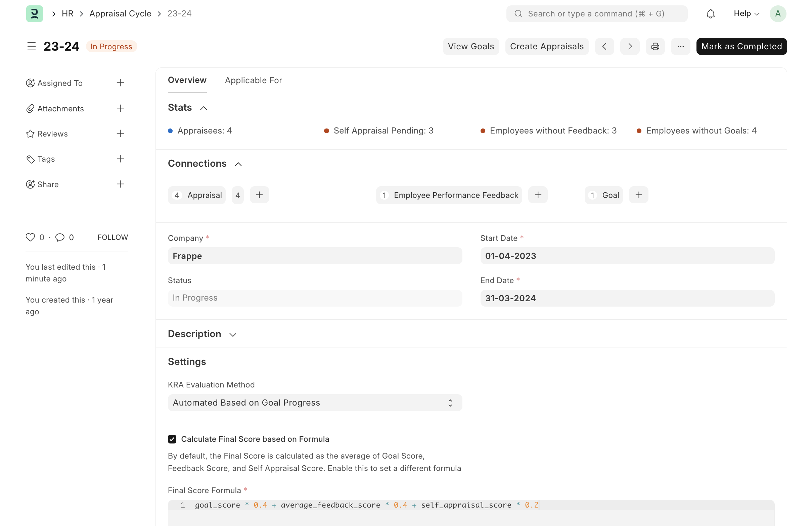
Task: Click the Create Appraisals button
Action: click(547, 46)
